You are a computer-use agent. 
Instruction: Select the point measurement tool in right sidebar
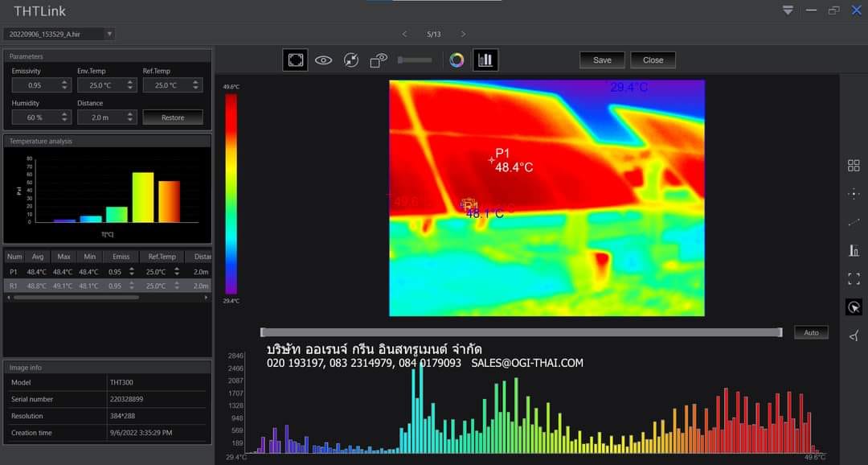(x=854, y=194)
